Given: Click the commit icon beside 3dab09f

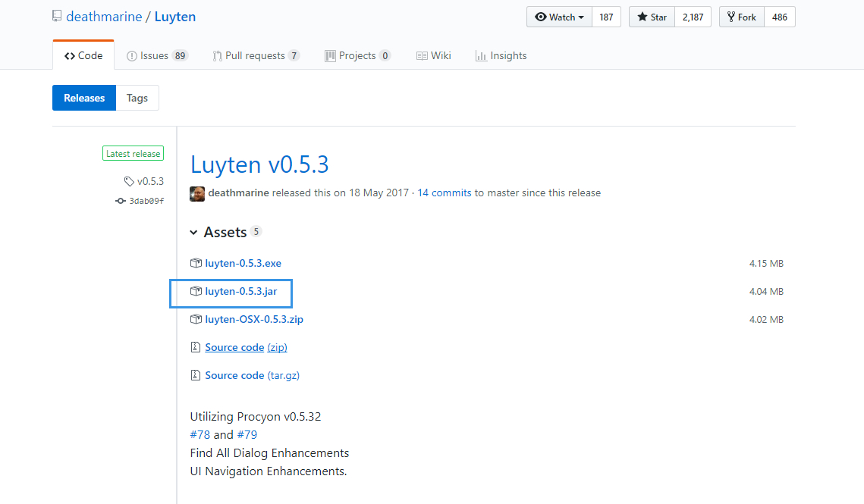Looking at the screenshot, I should pyautogui.click(x=120, y=201).
